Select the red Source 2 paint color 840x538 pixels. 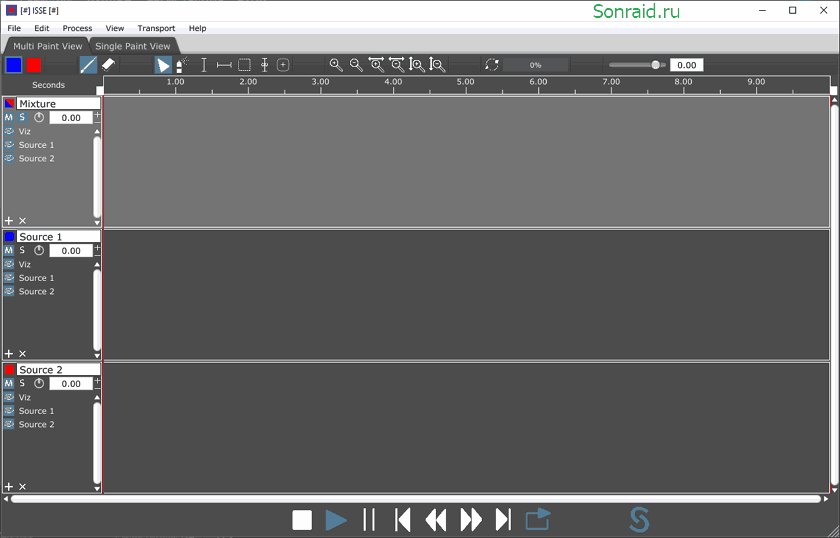(x=34, y=65)
